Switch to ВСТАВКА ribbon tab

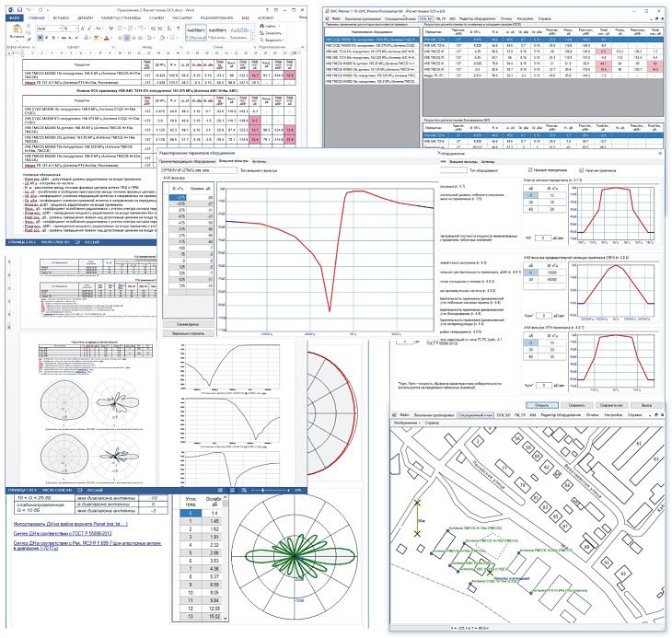point(61,18)
